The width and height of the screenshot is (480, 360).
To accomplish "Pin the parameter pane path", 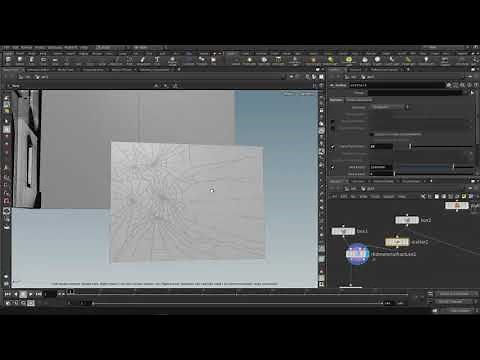I will coord(470,77).
